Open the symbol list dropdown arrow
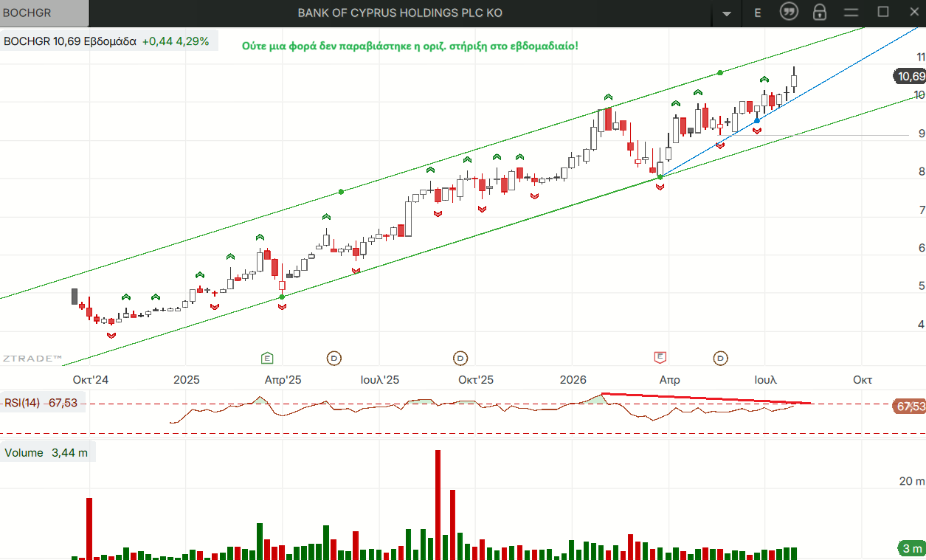 click(727, 13)
